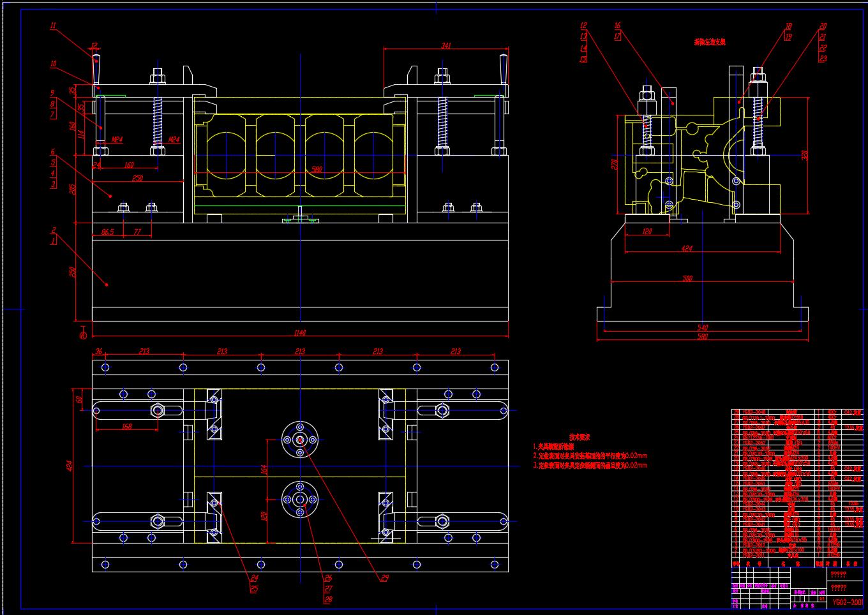Click part balloon number 22
Image resolution: width=868 pixels, height=615 pixels.
pyautogui.click(x=823, y=48)
